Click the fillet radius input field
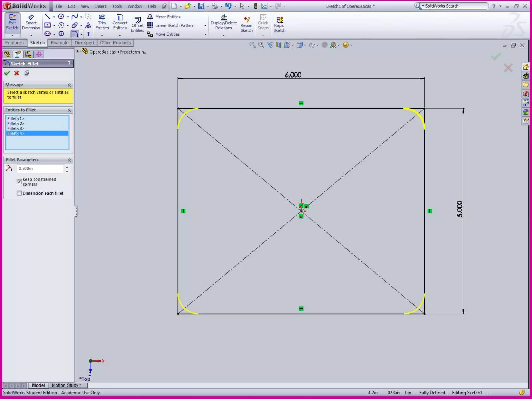532x399 pixels. [40, 169]
